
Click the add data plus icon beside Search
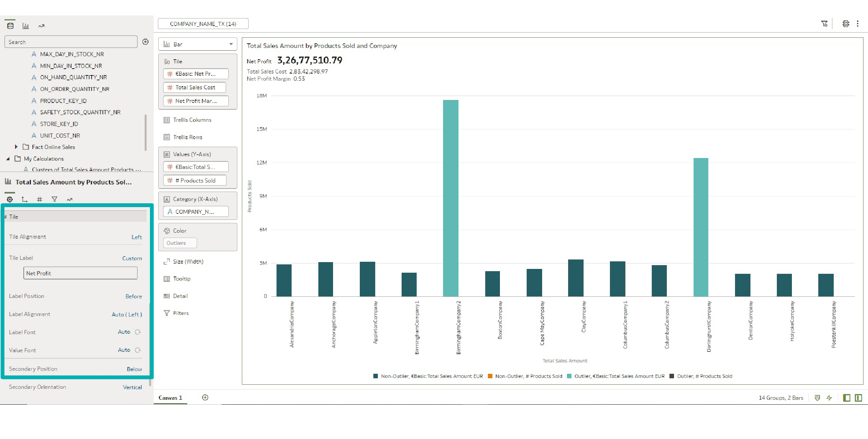point(145,42)
